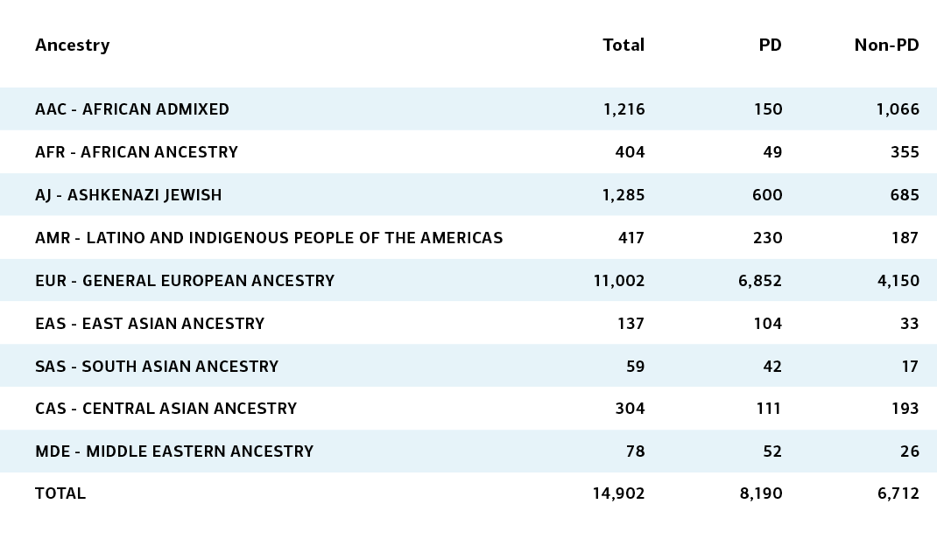Click the 6,852 PD value

click(x=760, y=281)
